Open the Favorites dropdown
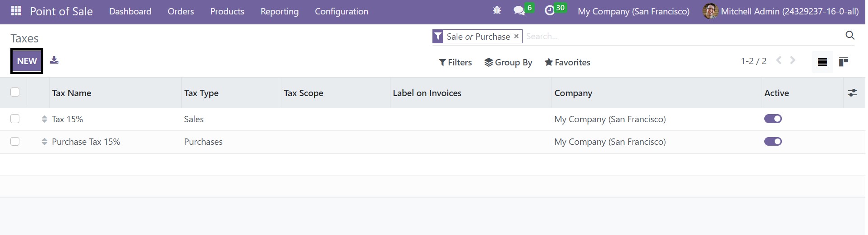The width and height of the screenshot is (868, 235). [567, 62]
